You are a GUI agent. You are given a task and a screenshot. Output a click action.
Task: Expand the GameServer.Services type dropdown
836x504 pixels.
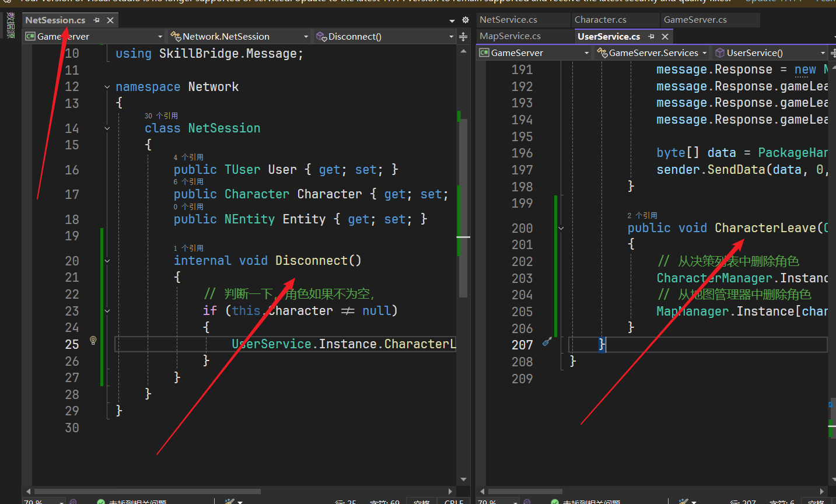704,53
